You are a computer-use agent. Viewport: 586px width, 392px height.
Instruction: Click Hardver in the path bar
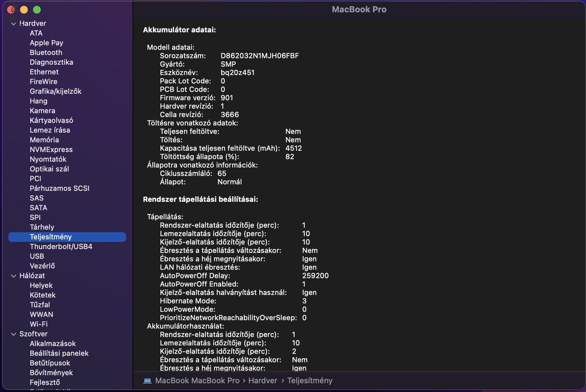[263, 381]
